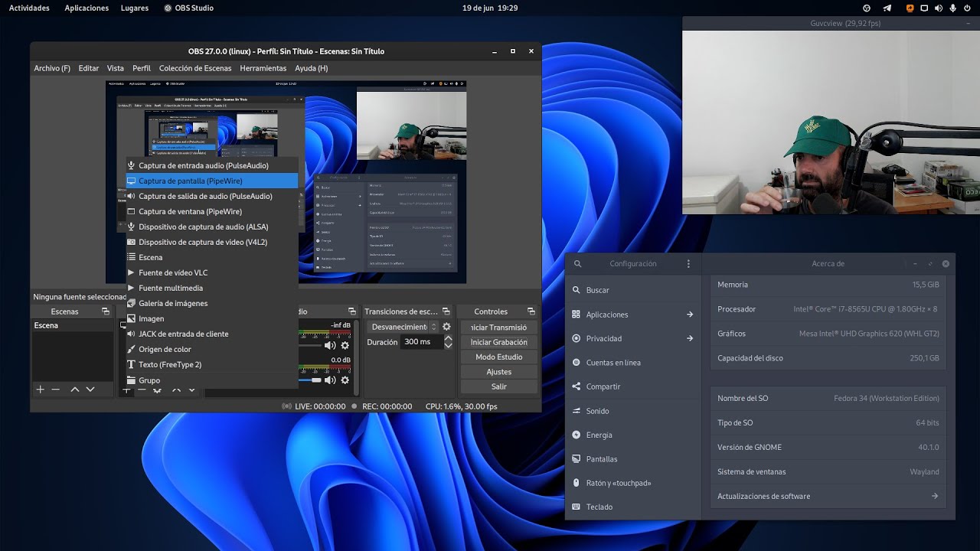
Task: Toggle Modo Estudio
Action: (499, 357)
